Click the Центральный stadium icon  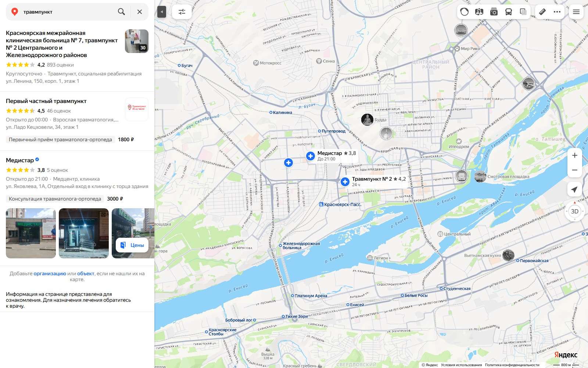(440, 234)
